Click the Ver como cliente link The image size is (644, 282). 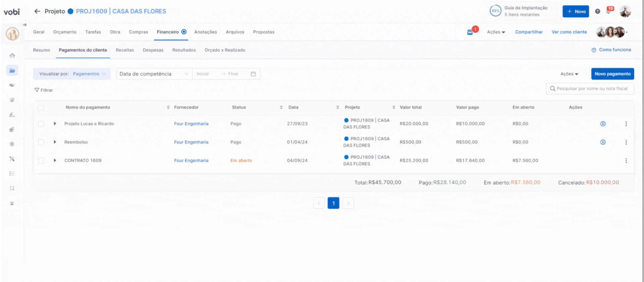pyautogui.click(x=569, y=32)
